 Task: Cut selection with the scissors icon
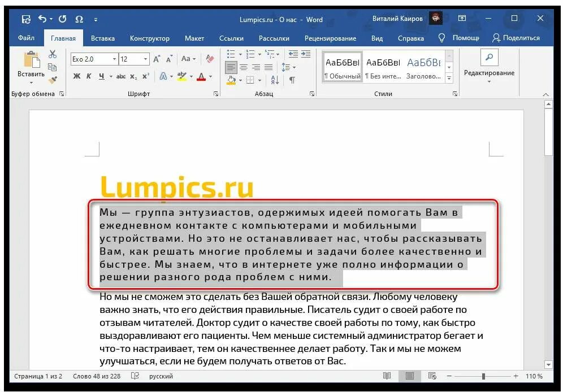53,54
